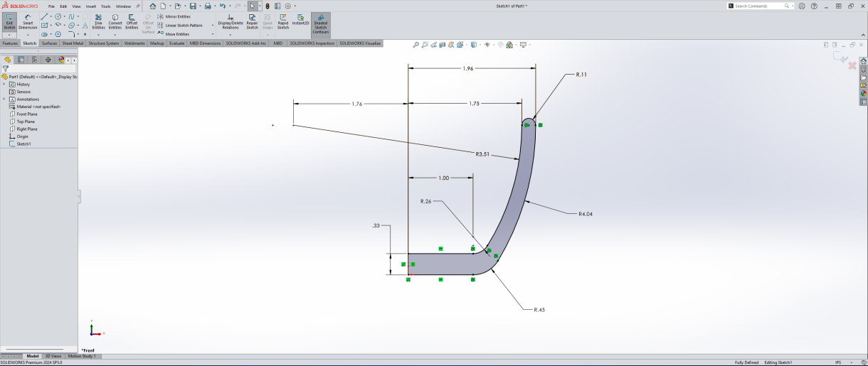Select the Offset Entities tool

[132, 22]
